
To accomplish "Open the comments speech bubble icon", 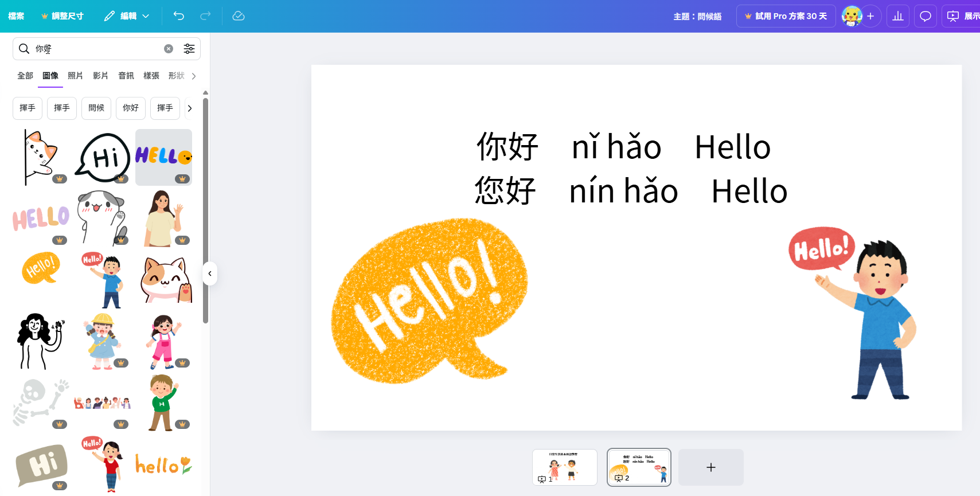I will point(926,16).
